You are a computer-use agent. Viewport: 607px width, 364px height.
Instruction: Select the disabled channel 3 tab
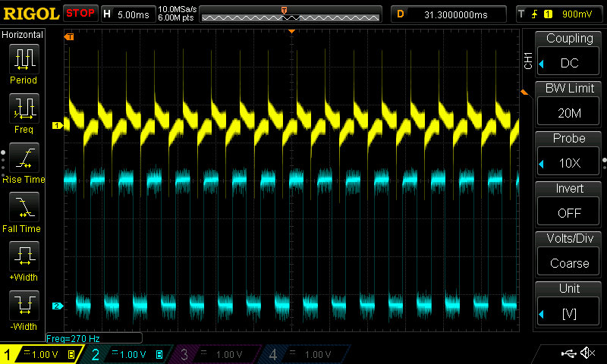217,354
